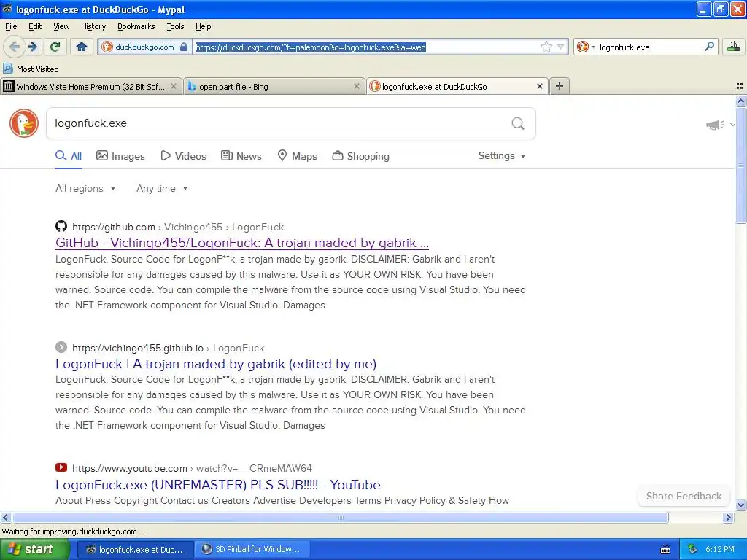Open the Edit menu
Viewport: 747px width, 560px height.
point(35,27)
